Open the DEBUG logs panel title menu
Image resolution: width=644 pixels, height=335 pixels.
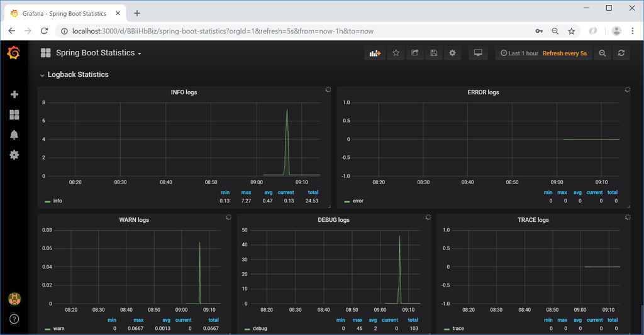pos(333,220)
